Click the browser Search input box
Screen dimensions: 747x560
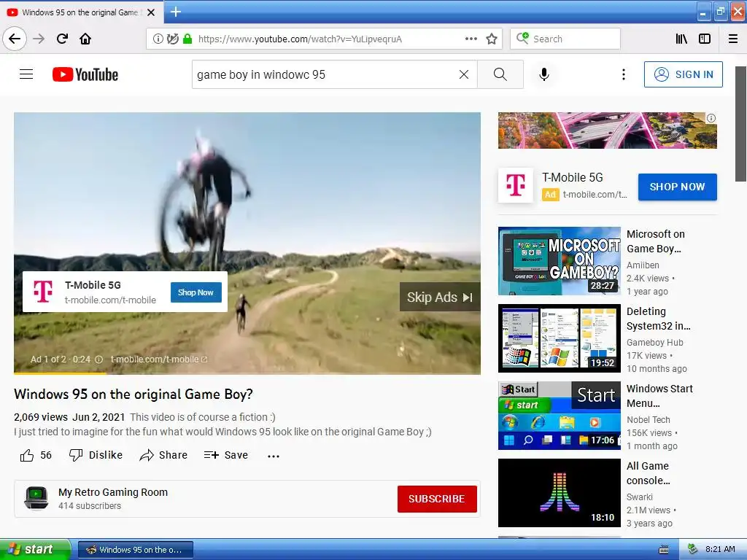point(565,39)
